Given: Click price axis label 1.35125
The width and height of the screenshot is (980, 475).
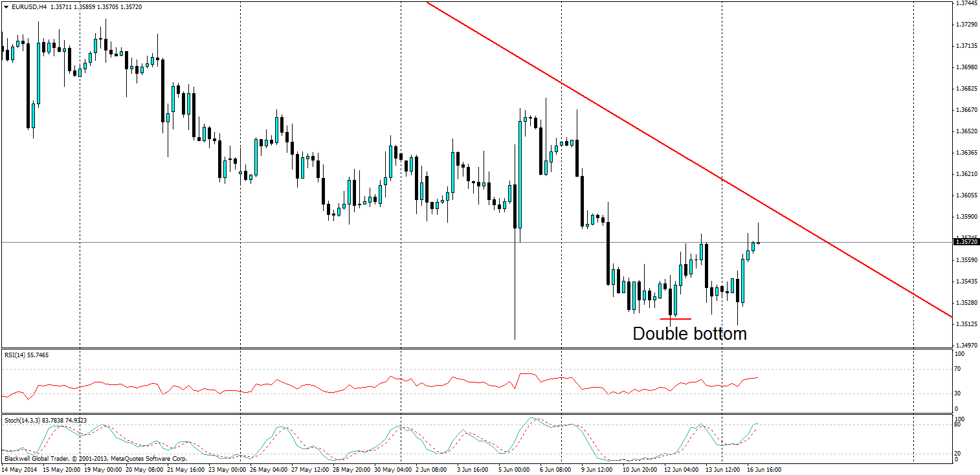Looking at the screenshot, I should point(967,324).
